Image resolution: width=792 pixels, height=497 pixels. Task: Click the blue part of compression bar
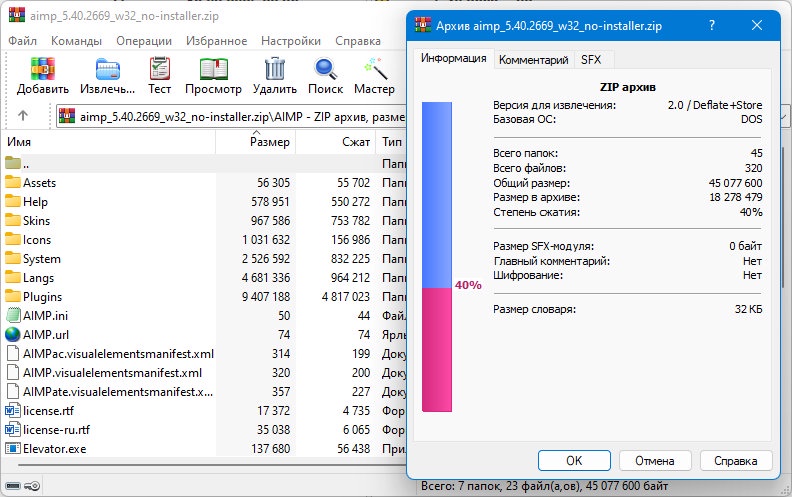click(437, 195)
